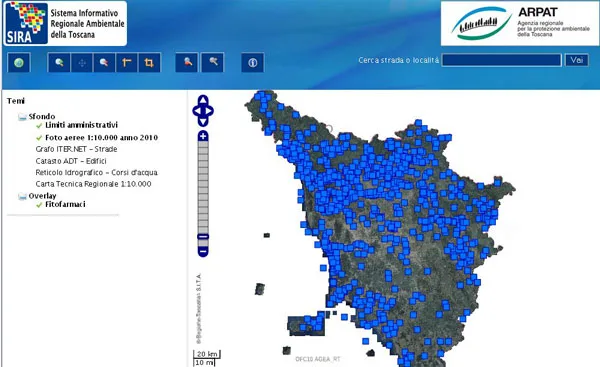
Task: Enable the Catasto ADT – Edifici layer
Action: point(71,161)
